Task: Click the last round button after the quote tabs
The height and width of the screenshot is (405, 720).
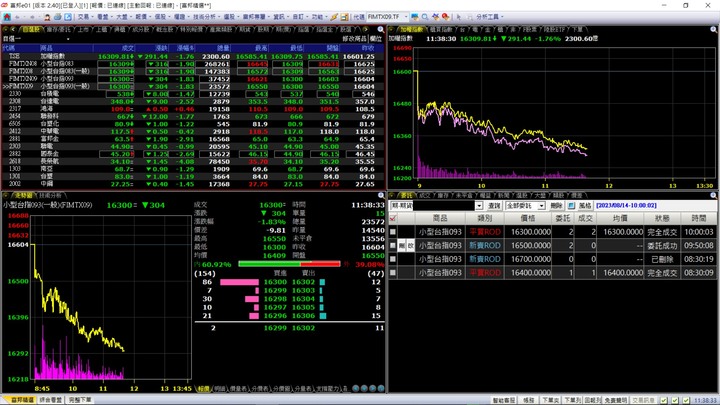Action: 381,388
